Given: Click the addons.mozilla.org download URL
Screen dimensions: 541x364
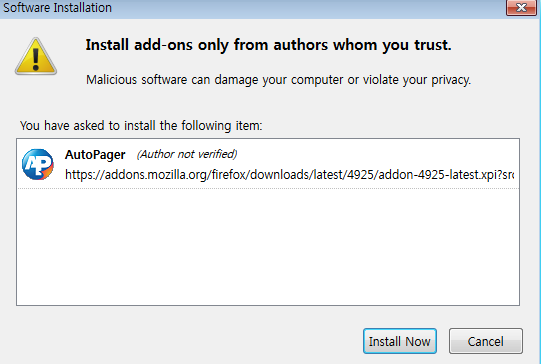Looking at the screenshot, I should pos(289,175).
